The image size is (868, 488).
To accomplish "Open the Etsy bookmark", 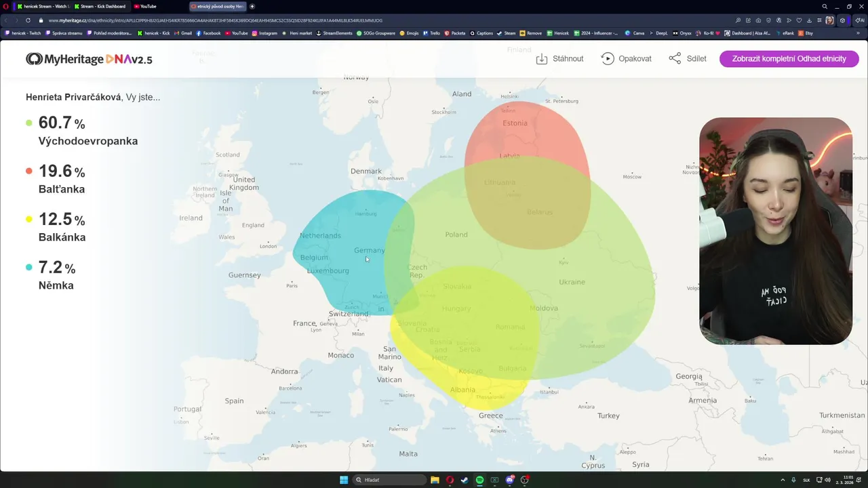I will 806,33.
